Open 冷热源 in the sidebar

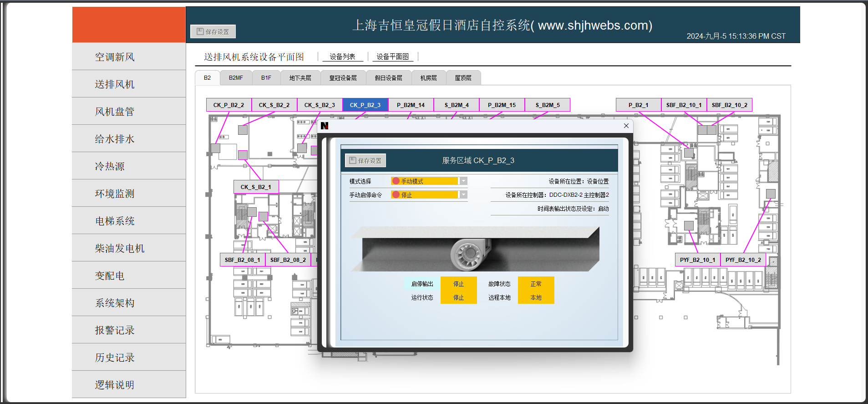click(129, 166)
